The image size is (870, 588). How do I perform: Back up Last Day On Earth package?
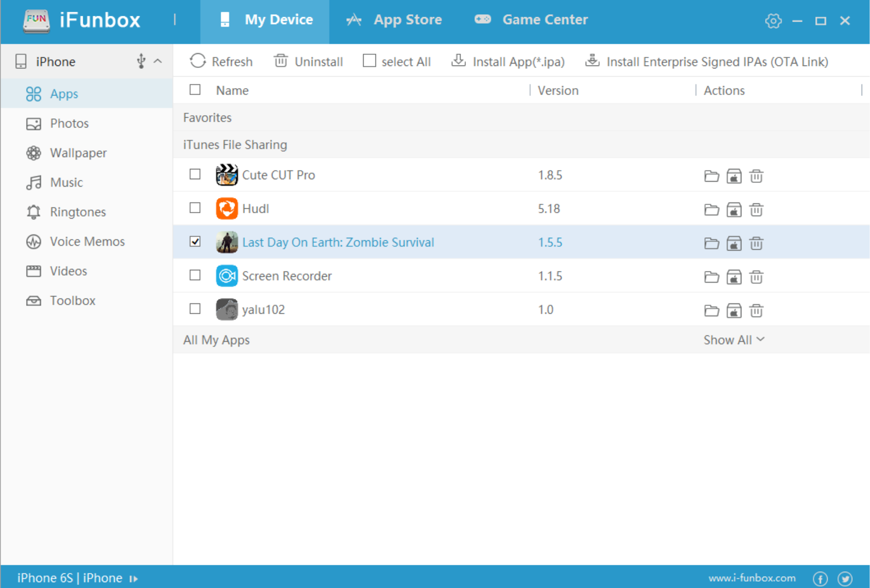[734, 243]
